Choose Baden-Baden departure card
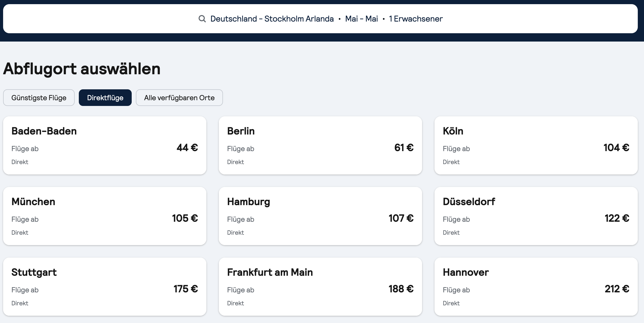644x323 pixels. [x=105, y=145]
